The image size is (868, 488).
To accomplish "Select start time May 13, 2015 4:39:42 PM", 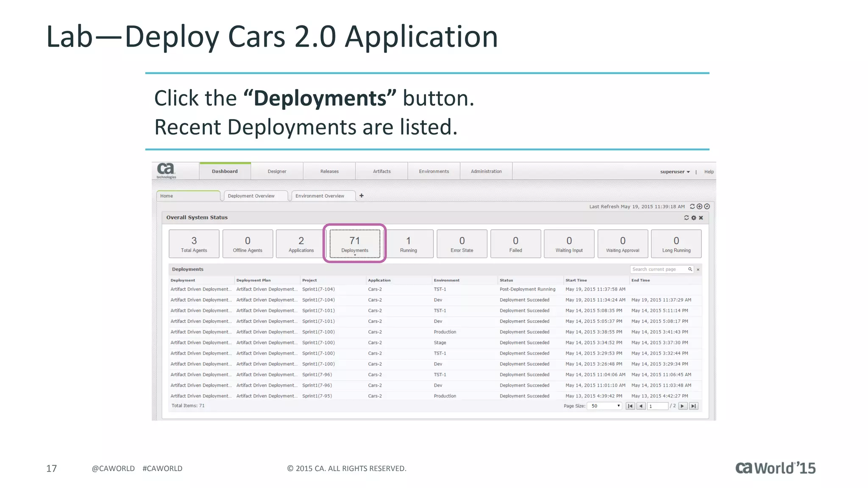I will click(x=594, y=396).
